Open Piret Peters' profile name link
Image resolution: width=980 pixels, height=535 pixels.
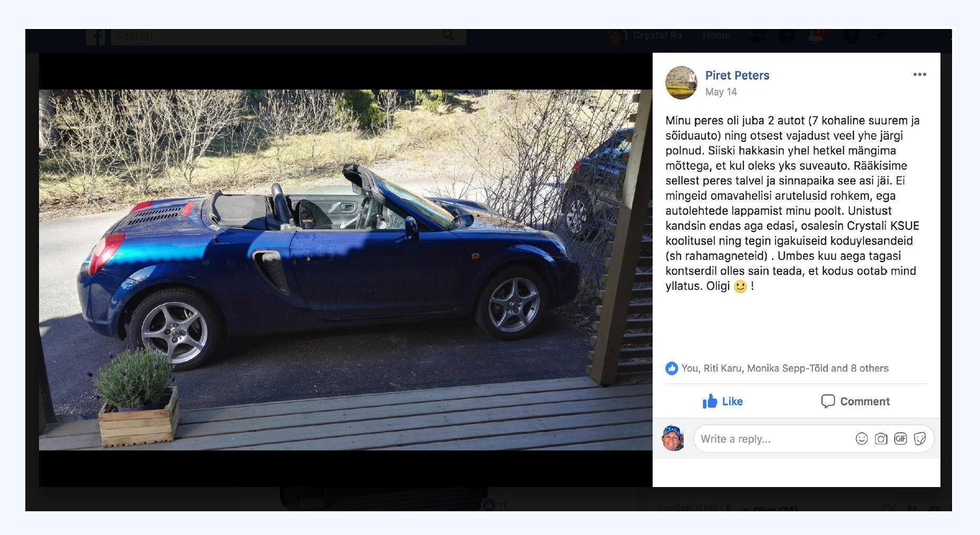[737, 75]
